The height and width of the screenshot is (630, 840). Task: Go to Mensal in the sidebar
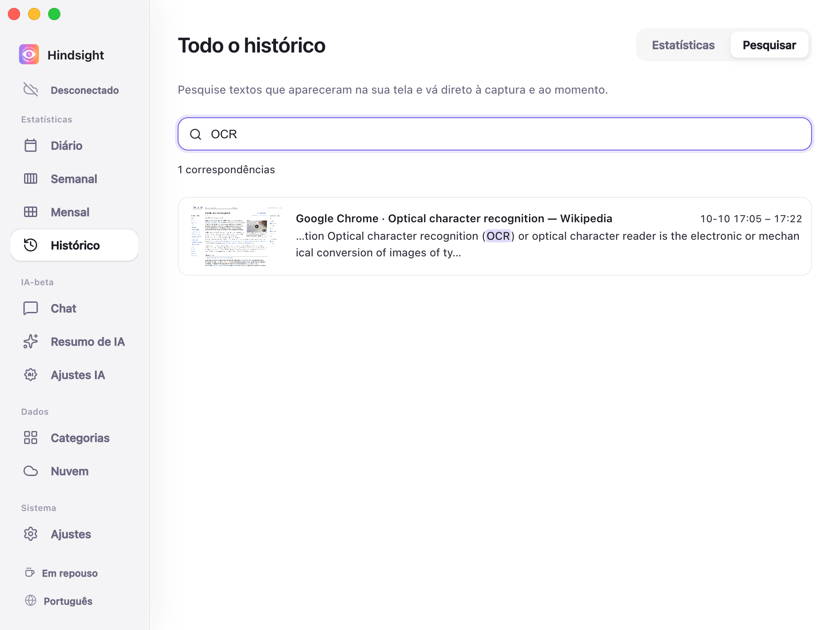coord(74,212)
